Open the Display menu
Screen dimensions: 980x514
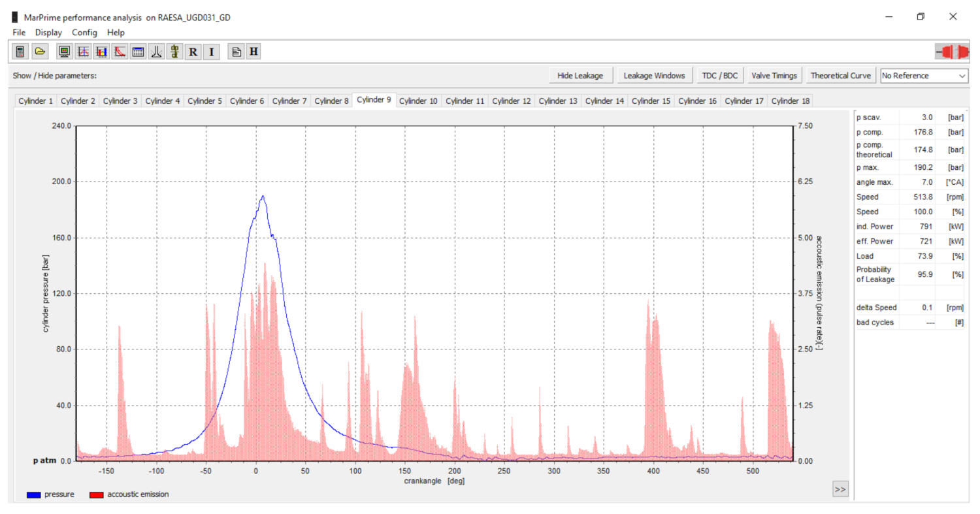pos(48,33)
